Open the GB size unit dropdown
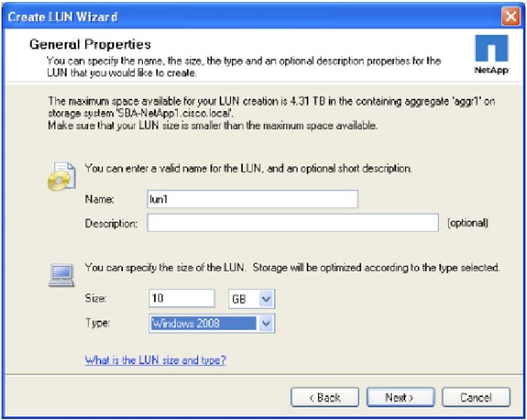Viewport: 527px width, 420px height. point(265,299)
